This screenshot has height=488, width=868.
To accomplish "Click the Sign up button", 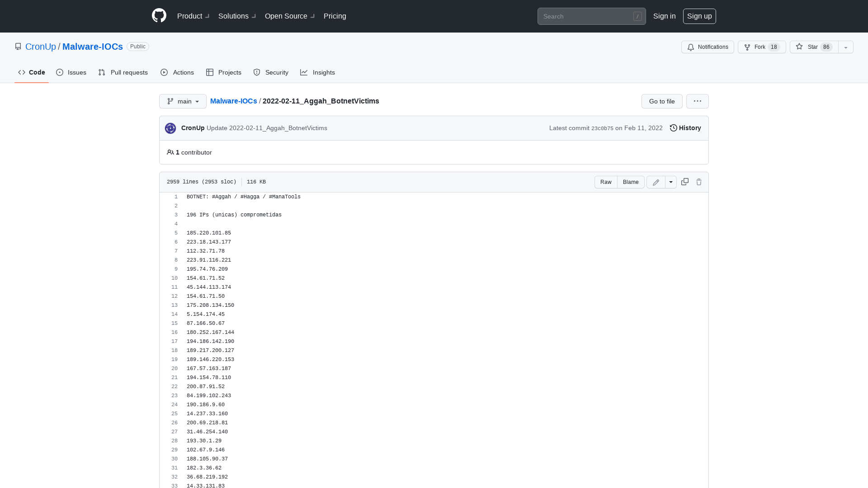I will [x=699, y=16].
